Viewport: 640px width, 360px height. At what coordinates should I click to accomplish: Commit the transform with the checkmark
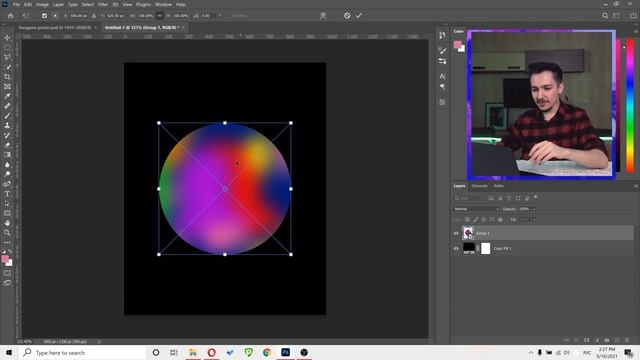(x=359, y=16)
